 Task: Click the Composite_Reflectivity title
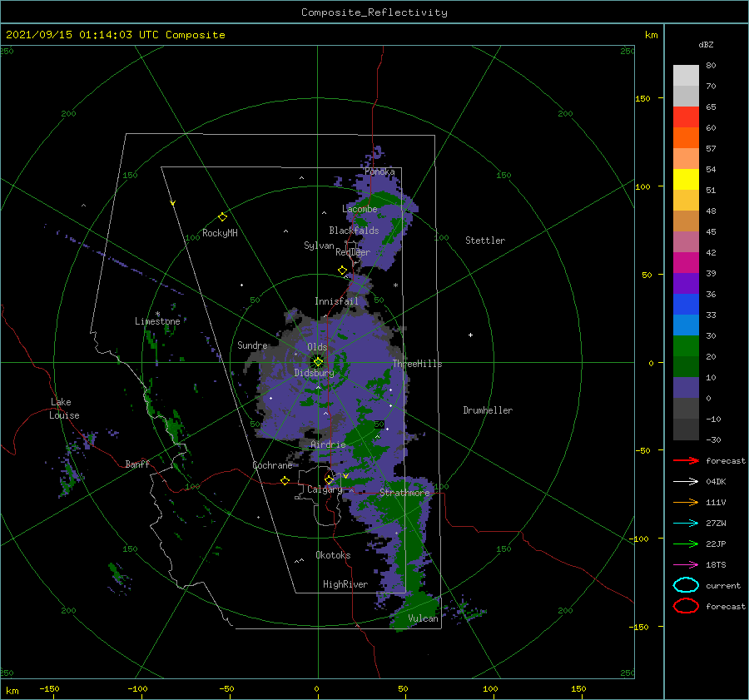click(x=374, y=12)
